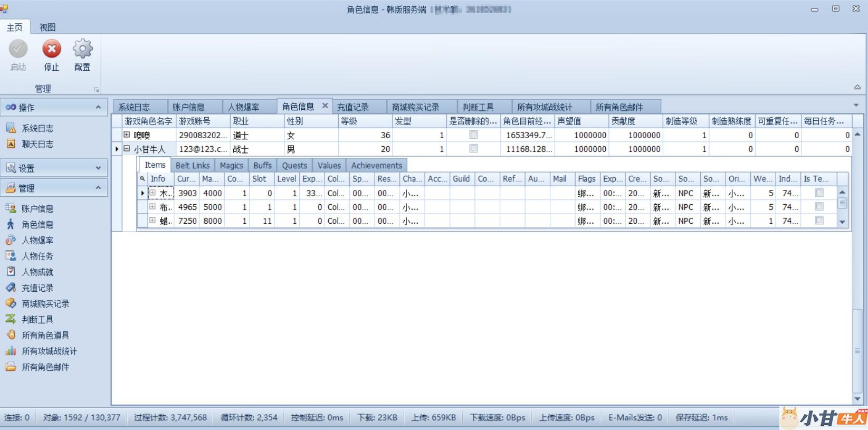The height and width of the screenshot is (430, 868).
Task: Click the items grid scrollbar down arrow
Action: (842, 222)
